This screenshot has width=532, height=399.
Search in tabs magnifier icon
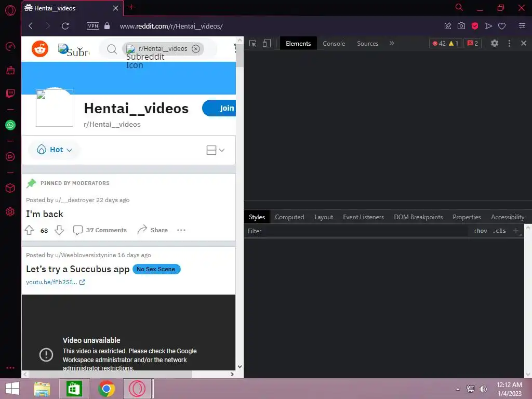click(459, 7)
